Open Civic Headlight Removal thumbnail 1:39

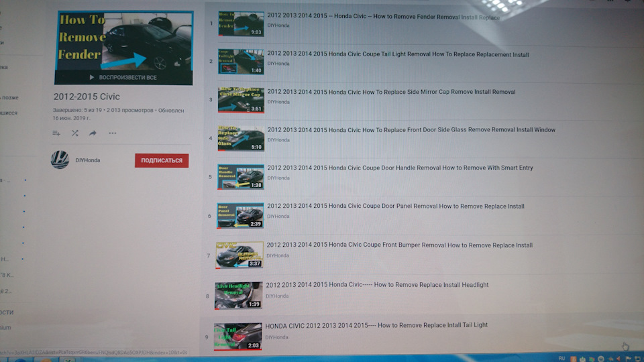point(238,295)
